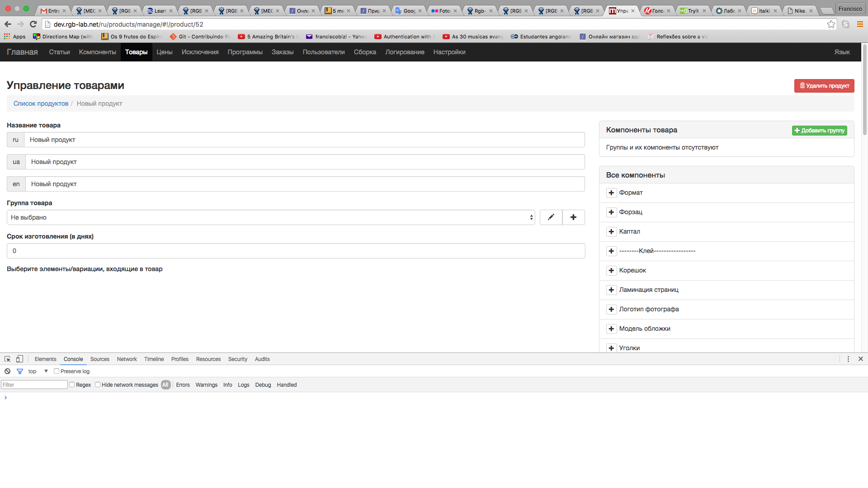Click the console filter funnel icon
The width and height of the screenshot is (868, 488).
20,371
